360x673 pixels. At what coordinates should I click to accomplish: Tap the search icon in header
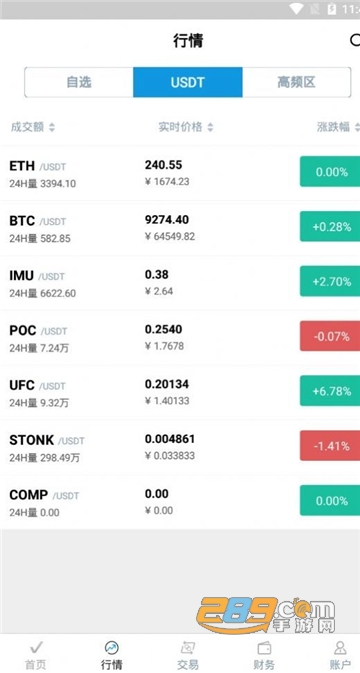[x=355, y=40]
